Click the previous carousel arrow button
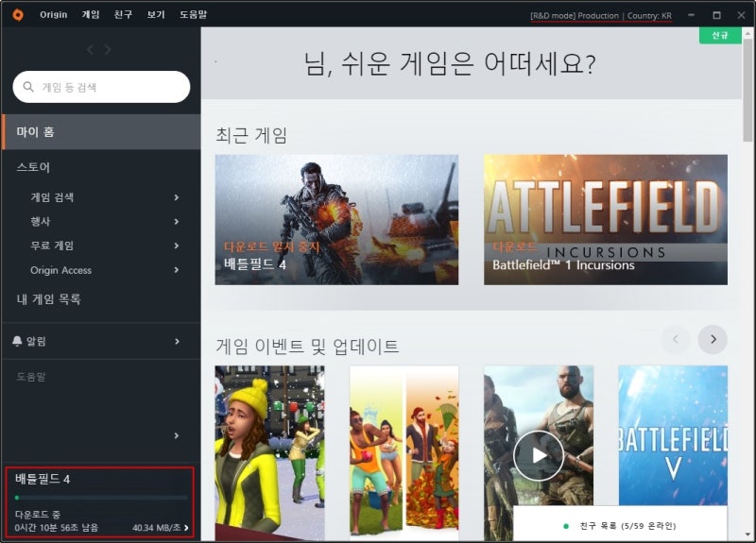This screenshot has width=756, height=543. tap(676, 339)
